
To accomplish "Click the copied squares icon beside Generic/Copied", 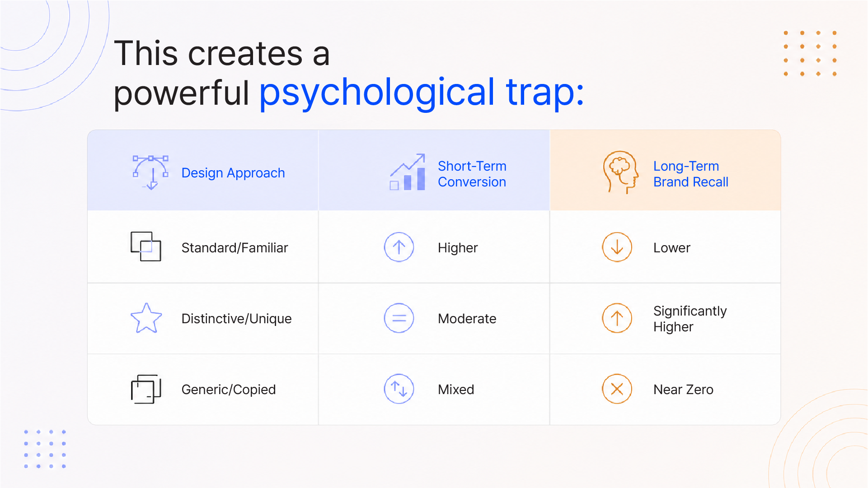I will pos(146,389).
